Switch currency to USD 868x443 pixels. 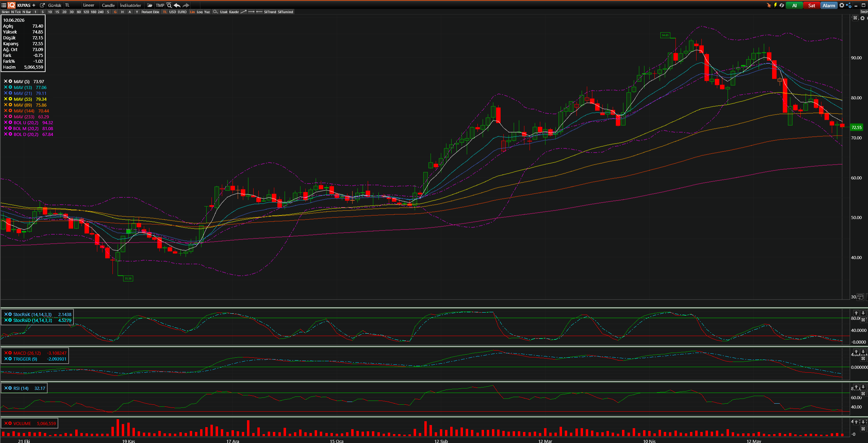172,12
